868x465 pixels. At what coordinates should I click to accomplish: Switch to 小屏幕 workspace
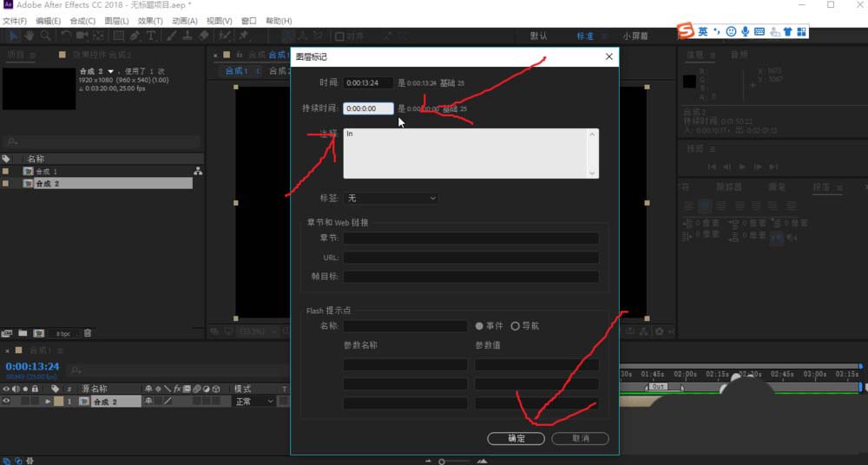click(x=635, y=36)
